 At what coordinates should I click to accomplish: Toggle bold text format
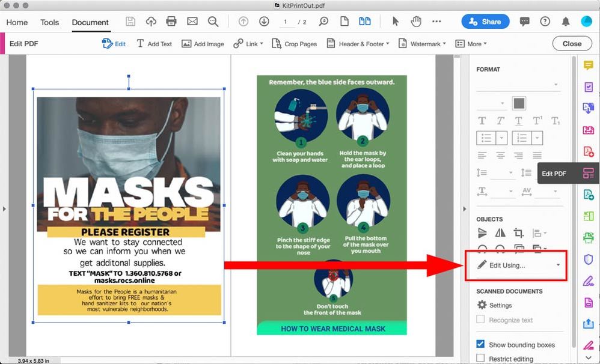point(482,121)
